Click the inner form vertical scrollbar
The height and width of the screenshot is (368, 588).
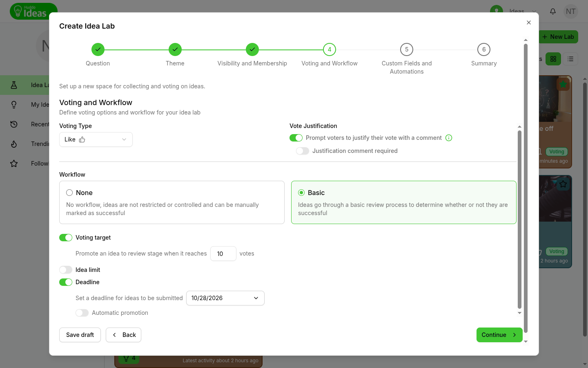pos(519,220)
